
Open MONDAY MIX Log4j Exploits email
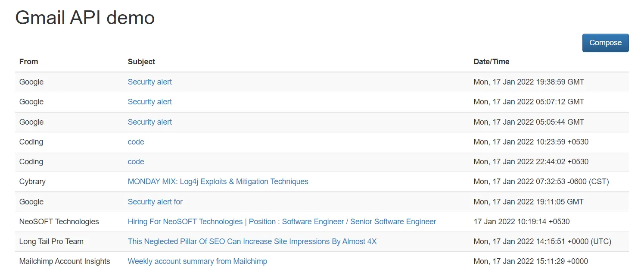(x=218, y=182)
